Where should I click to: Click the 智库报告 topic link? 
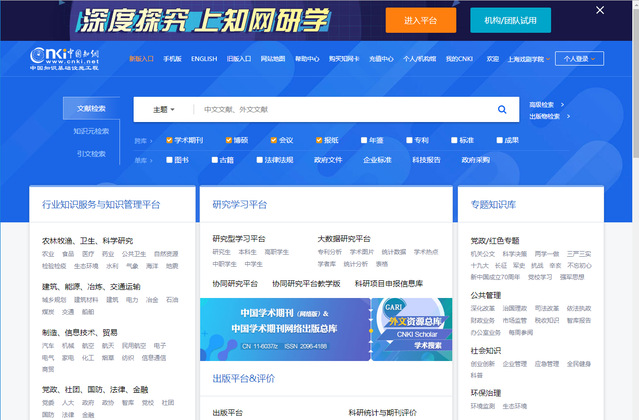coord(579,321)
